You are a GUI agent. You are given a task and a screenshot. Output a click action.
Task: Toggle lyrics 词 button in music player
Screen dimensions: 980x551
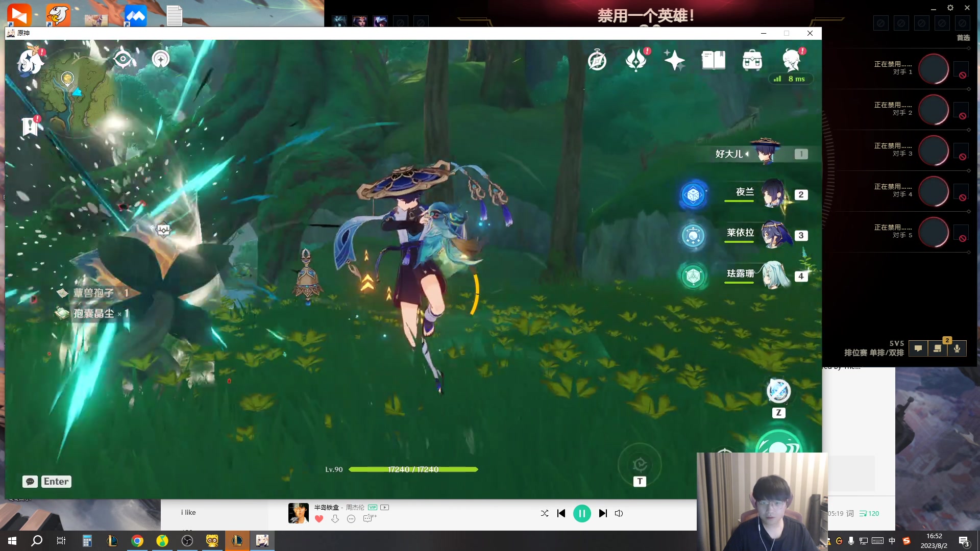(850, 513)
